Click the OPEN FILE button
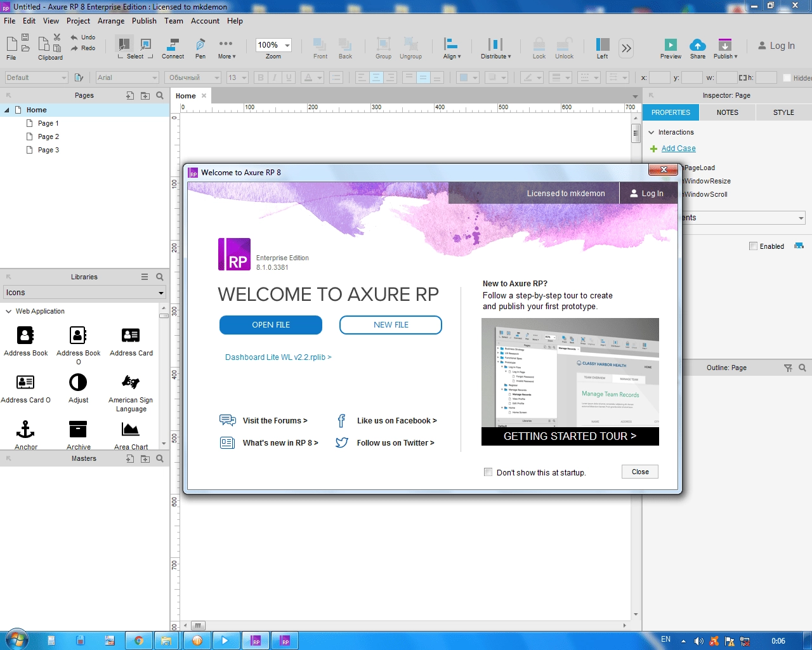Screen dimensions: 812x650 (271, 325)
